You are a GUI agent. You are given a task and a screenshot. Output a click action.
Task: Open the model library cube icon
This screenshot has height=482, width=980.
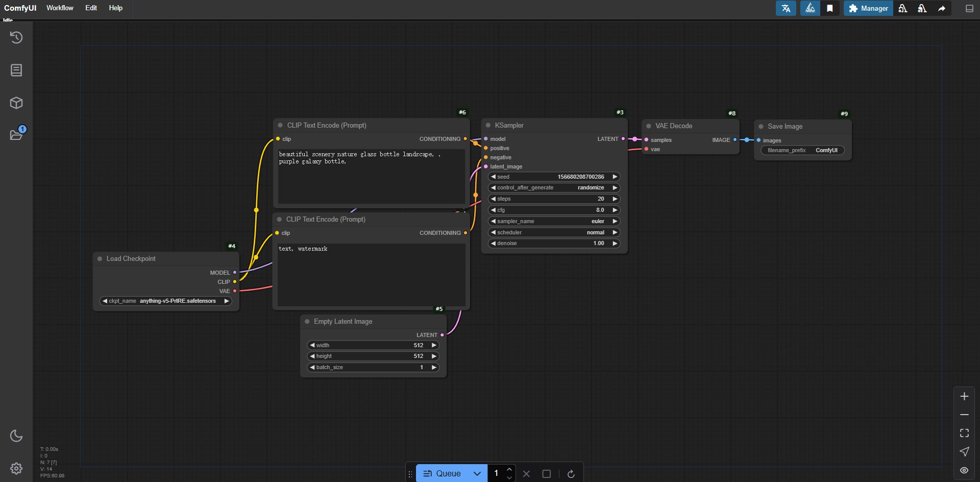click(16, 103)
